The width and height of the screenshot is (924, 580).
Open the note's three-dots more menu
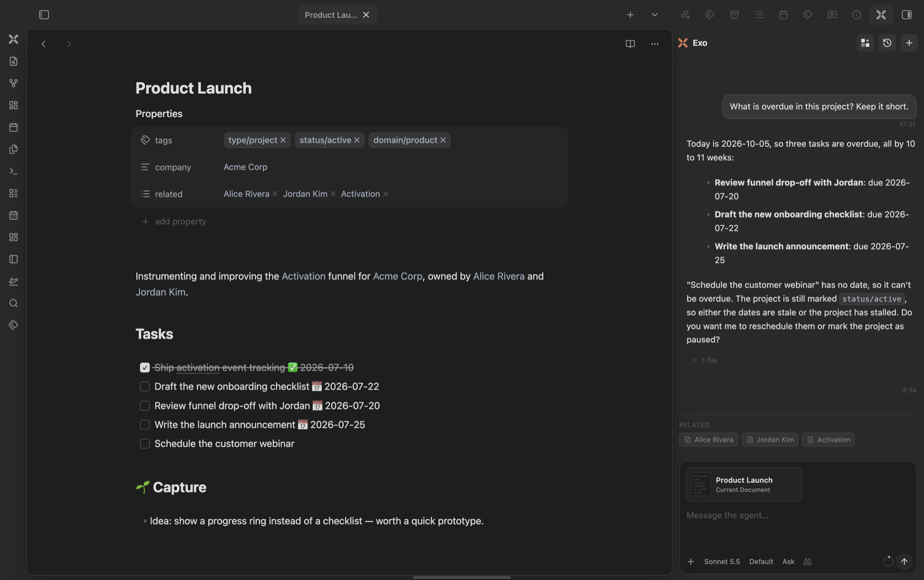(x=655, y=44)
